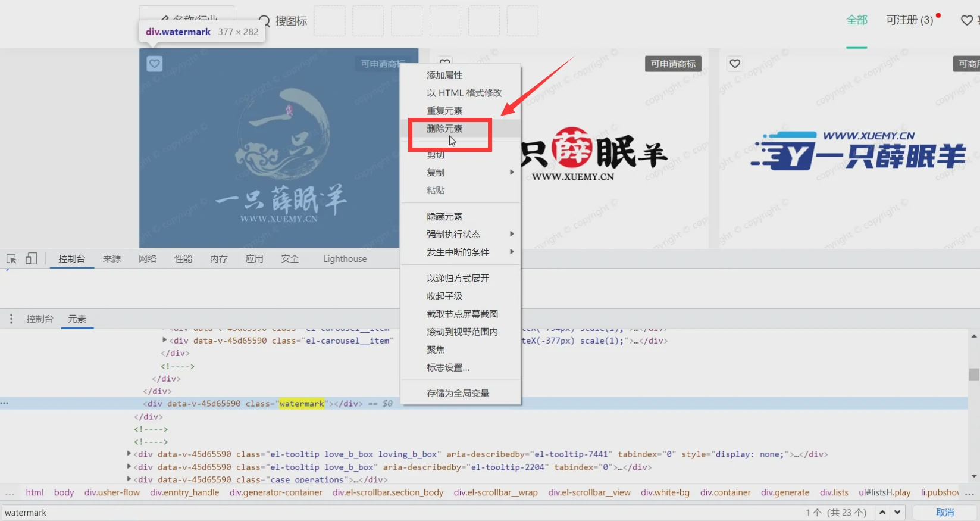
Task: Switch to the 安全 tab
Action: [x=290, y=259]
